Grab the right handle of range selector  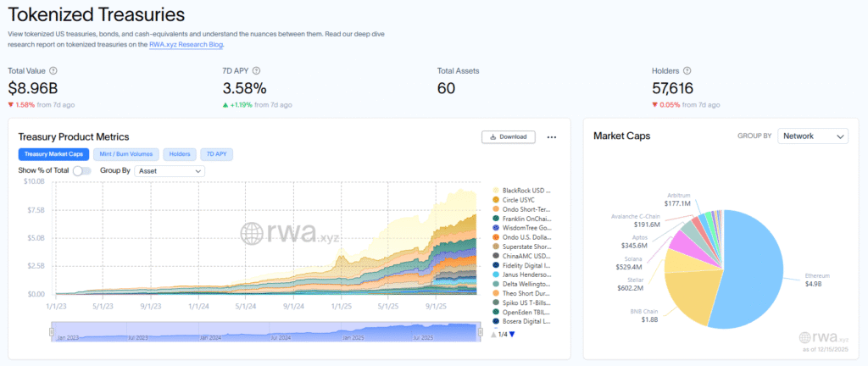(x=481, y=330)
